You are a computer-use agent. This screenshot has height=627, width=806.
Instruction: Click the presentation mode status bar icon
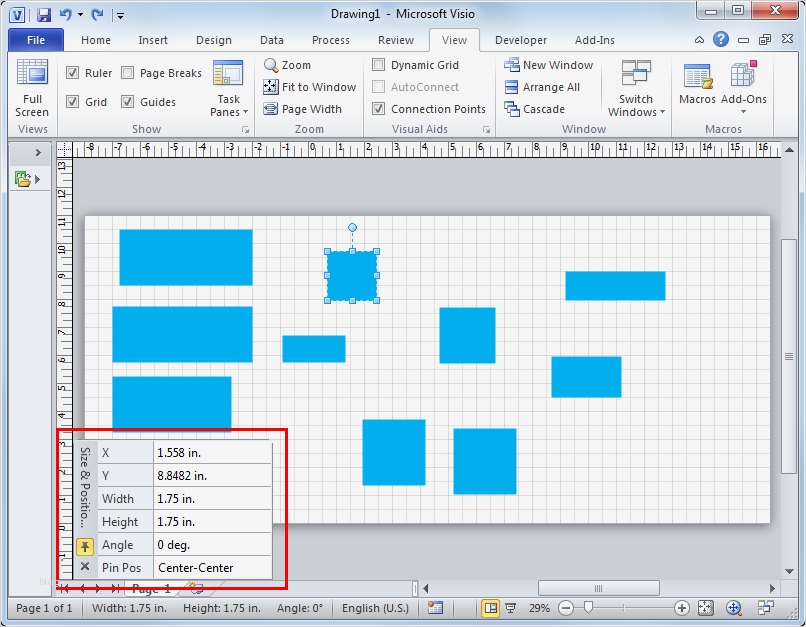pos(511,608)
